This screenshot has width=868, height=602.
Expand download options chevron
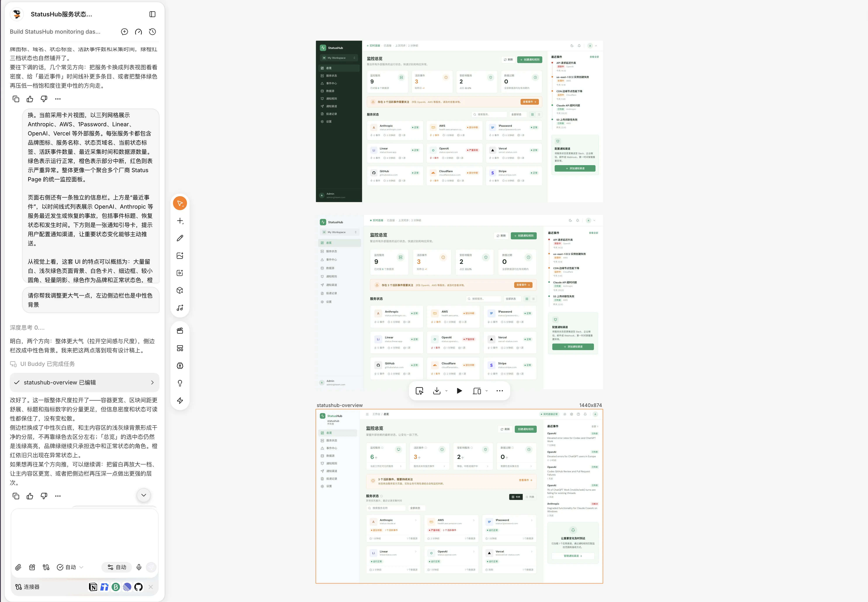coord(446,391)
